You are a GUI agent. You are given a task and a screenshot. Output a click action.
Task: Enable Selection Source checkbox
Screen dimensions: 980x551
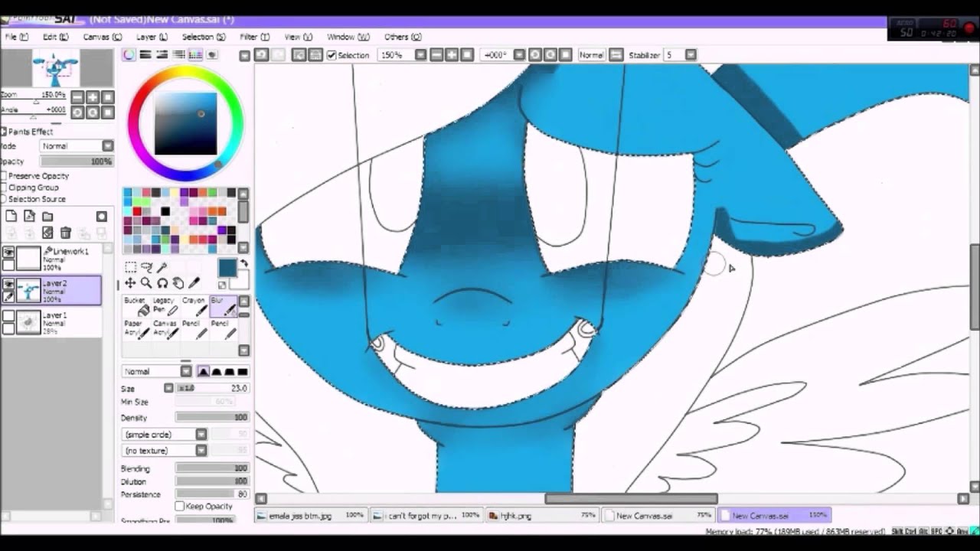[4, 199]
